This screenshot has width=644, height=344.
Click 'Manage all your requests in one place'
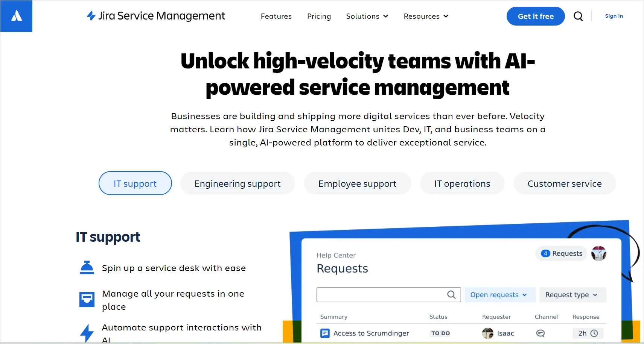(x=173, y=300)
